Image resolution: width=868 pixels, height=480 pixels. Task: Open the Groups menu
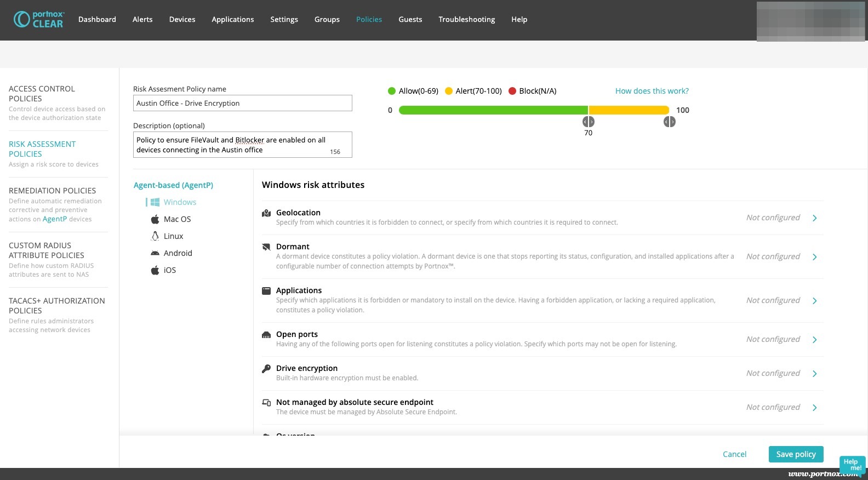pyautogui.click(x=327, y=19)
